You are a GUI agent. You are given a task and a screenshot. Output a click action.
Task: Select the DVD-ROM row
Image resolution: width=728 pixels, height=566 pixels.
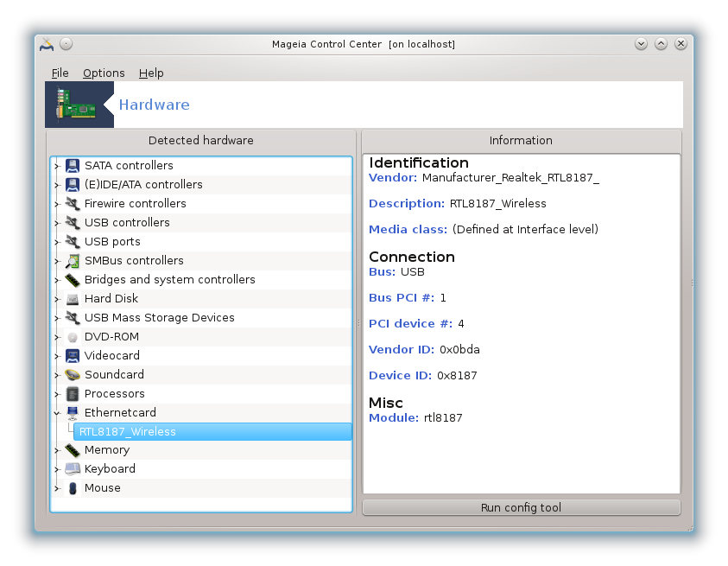(201, 337)
